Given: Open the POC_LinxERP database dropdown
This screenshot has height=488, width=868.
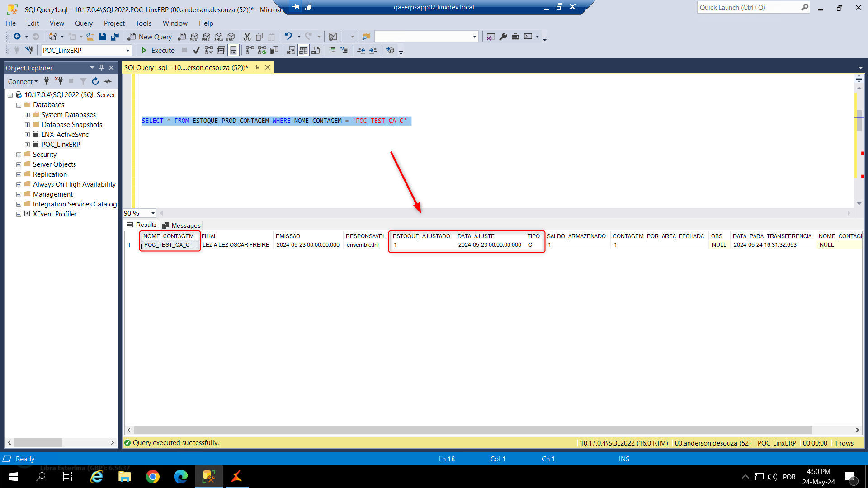Looking at the screenshot, I should [x=127, y=50].
